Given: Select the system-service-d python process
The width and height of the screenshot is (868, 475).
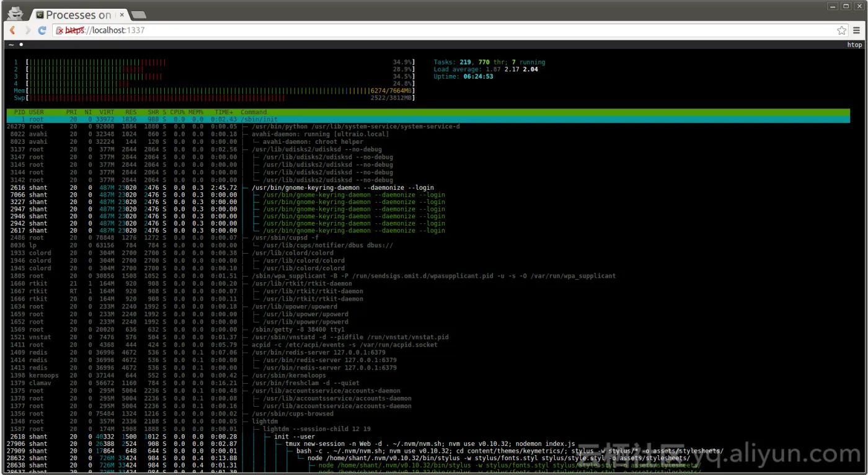Looking at the screenshot, I should [x=428, y=127].
